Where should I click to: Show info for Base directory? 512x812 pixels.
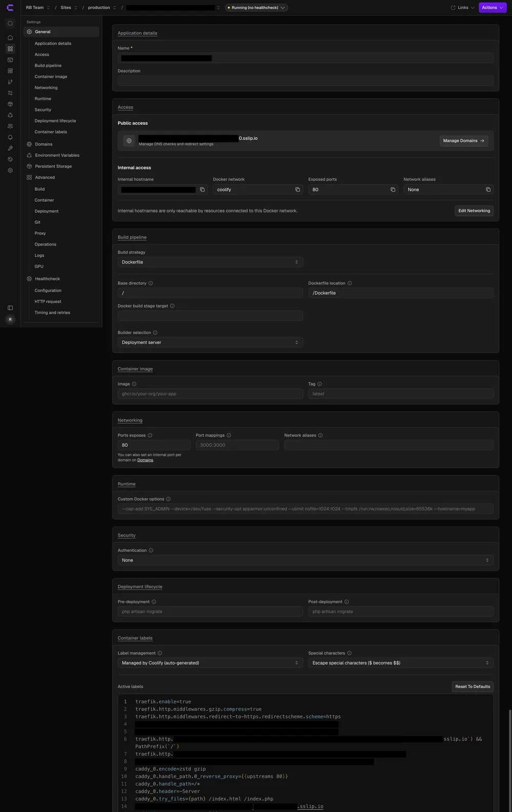coord(151,283)
